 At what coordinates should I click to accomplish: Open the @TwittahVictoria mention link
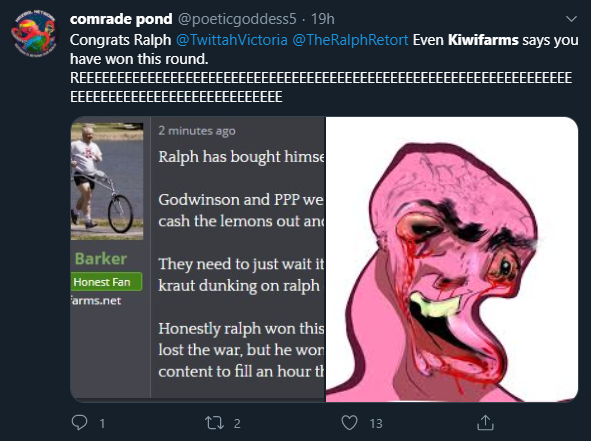point(231,40)
